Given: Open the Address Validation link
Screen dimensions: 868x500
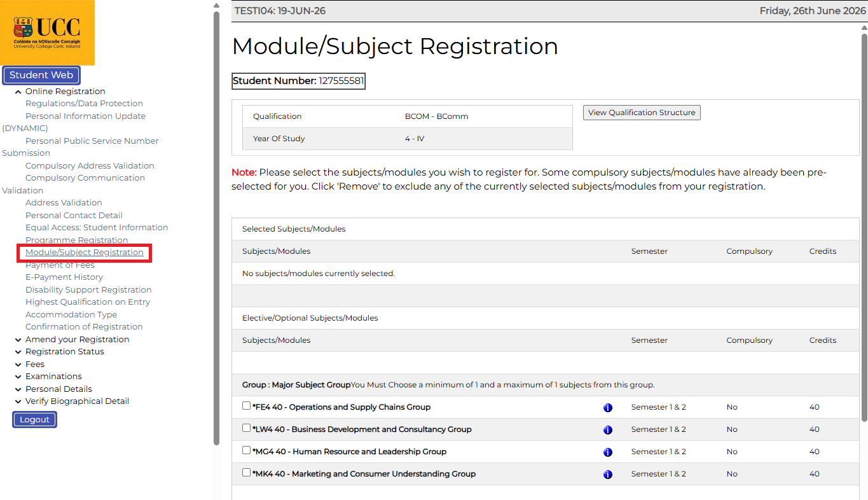Looking at the screenshot, I should (64, 203).
